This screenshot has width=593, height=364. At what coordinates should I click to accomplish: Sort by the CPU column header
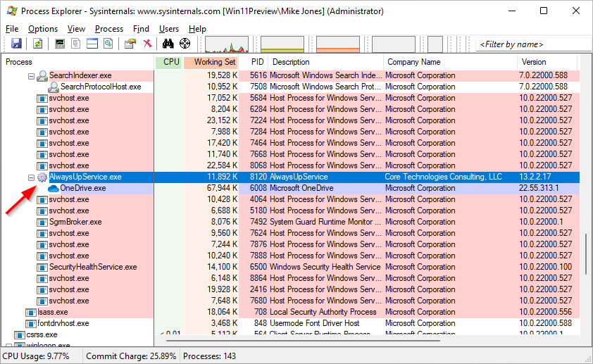click(168, 62)
